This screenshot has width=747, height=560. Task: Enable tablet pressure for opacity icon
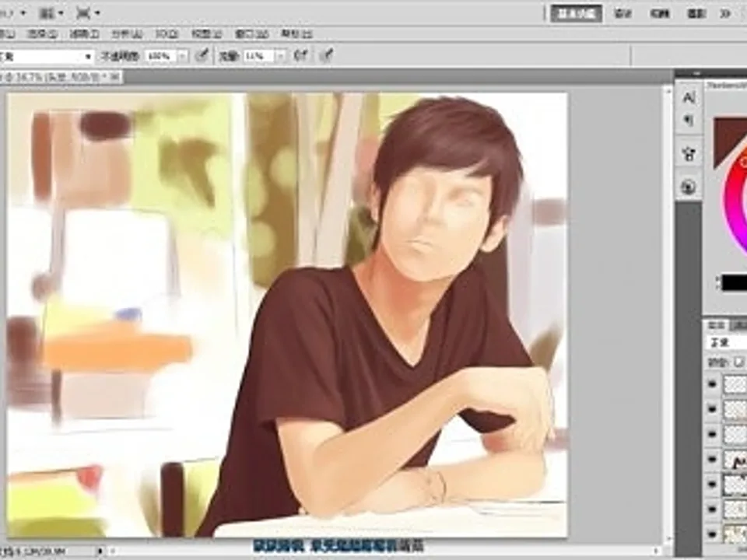pyautogui.click(x=202, y=55)
